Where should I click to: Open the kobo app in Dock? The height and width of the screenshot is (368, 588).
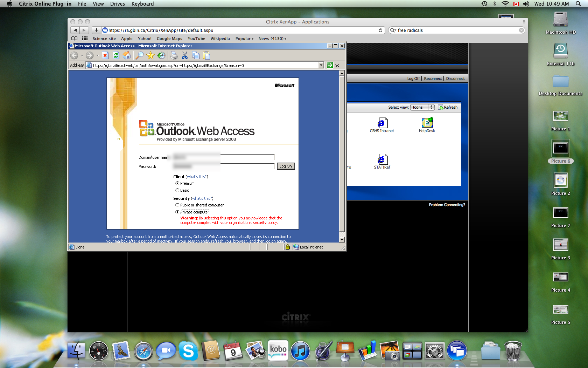tap(278, 350)
